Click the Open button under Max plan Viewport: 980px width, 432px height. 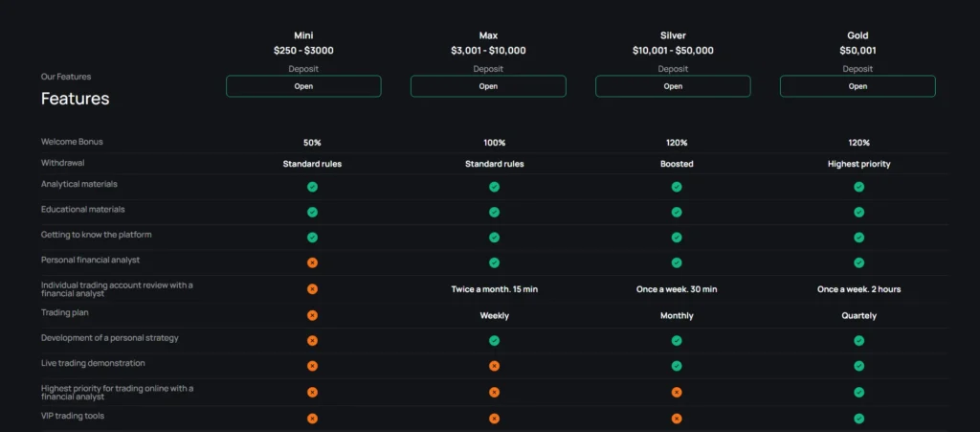pyautogui.click(x=488, y=86)
